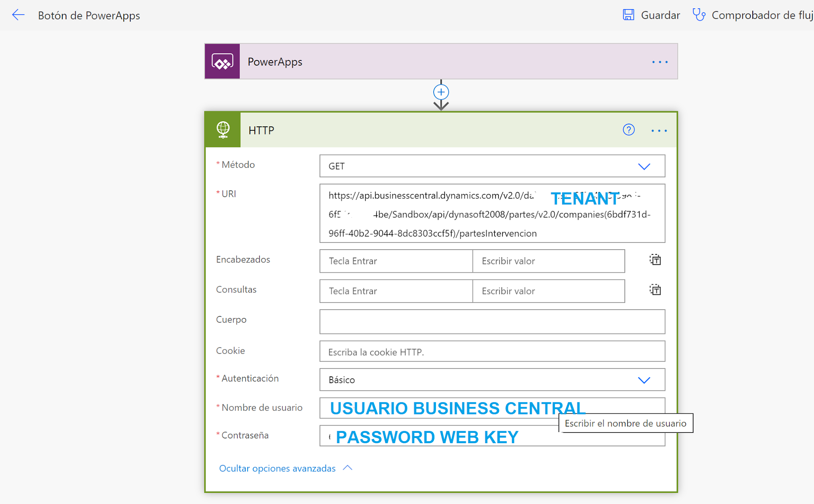Image resolution: width=814 pixels, height=504 pixels.
Task: Click the HTTP action help icon
Action: coord(628,130)
